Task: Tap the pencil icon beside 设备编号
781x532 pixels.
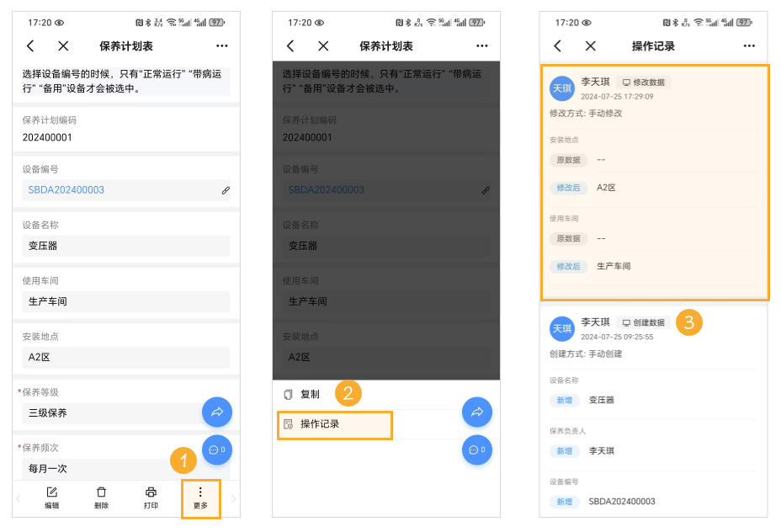Action: pos(226,190)
